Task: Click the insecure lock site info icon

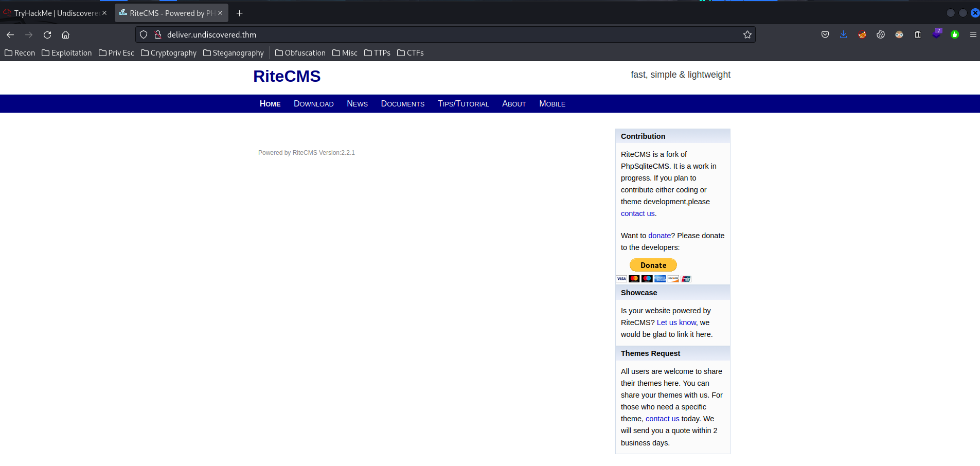Action: coord(158,34)
